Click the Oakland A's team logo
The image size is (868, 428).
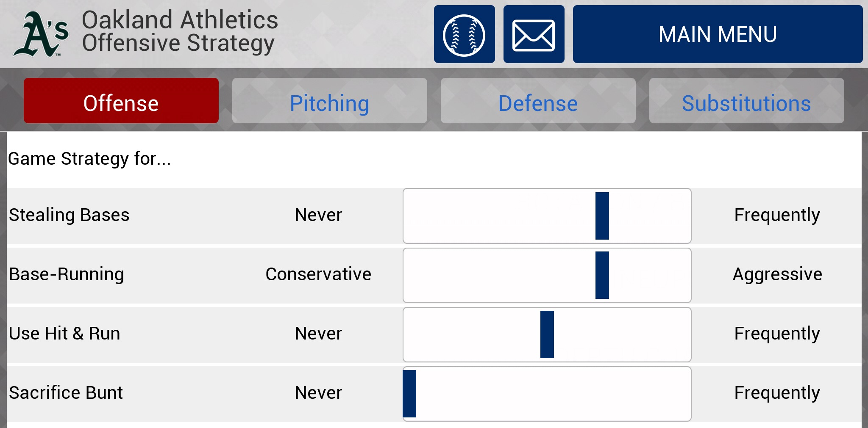tap(41, 34)
